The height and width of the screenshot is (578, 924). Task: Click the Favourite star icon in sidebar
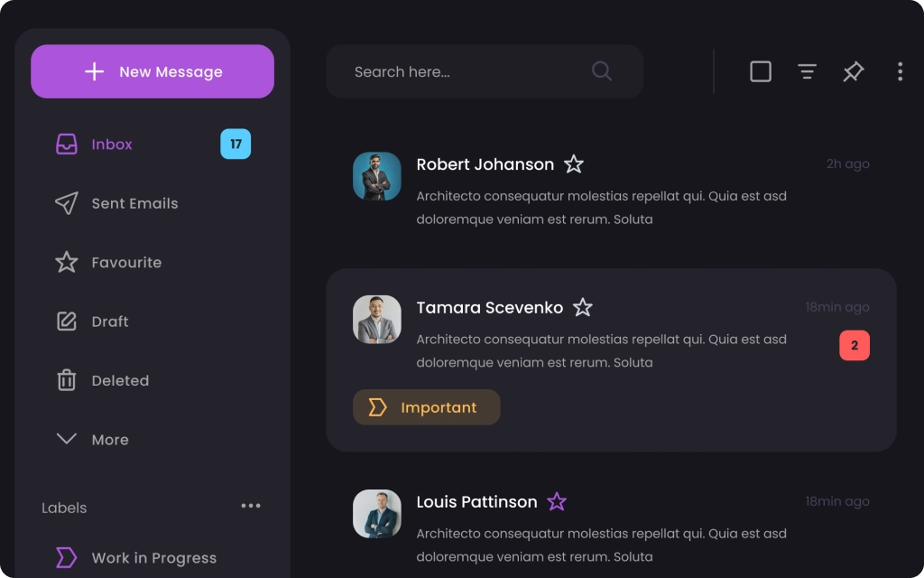(x=67, y=262)
